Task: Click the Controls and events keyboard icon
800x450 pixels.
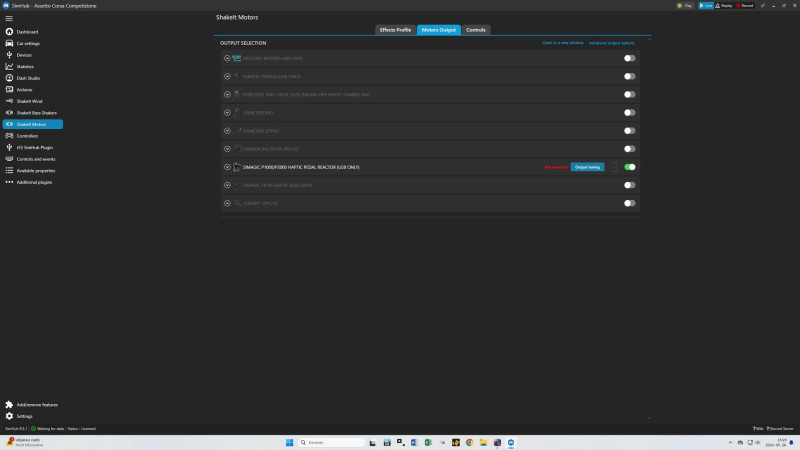Action: (x=9, y=159)
